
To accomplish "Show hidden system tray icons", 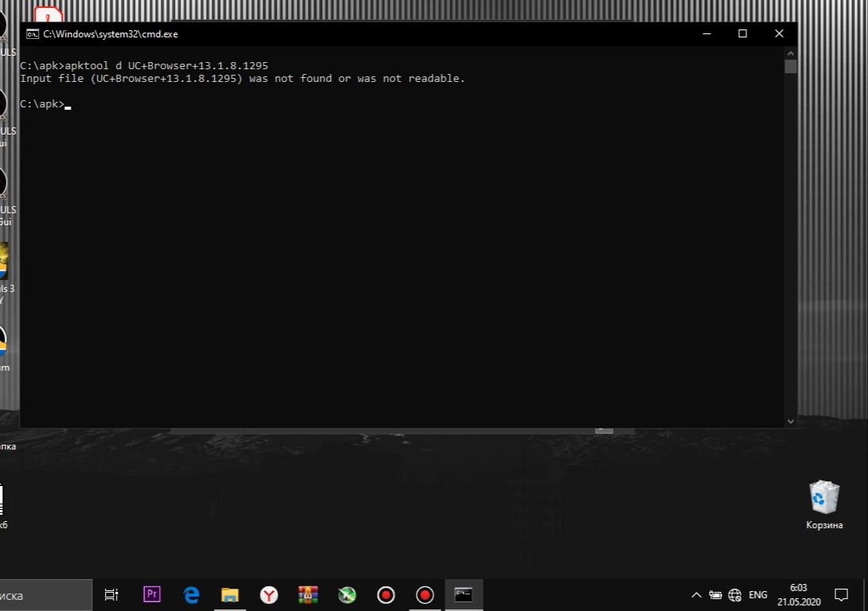I will [x=696, y=595].
